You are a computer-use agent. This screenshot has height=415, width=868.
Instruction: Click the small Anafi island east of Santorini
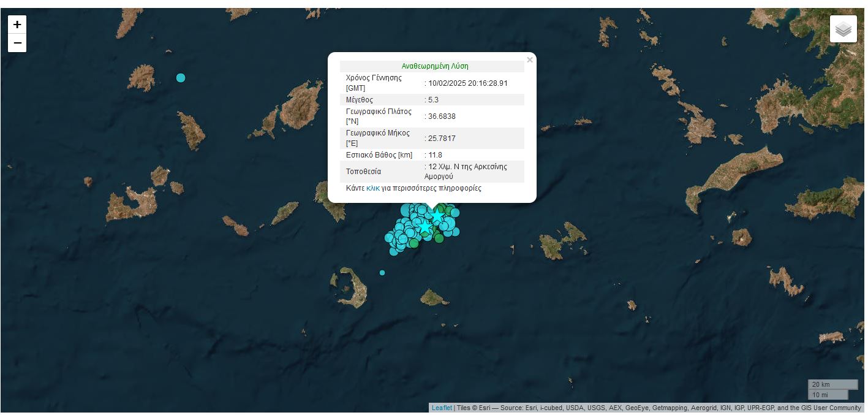[434, 299]
